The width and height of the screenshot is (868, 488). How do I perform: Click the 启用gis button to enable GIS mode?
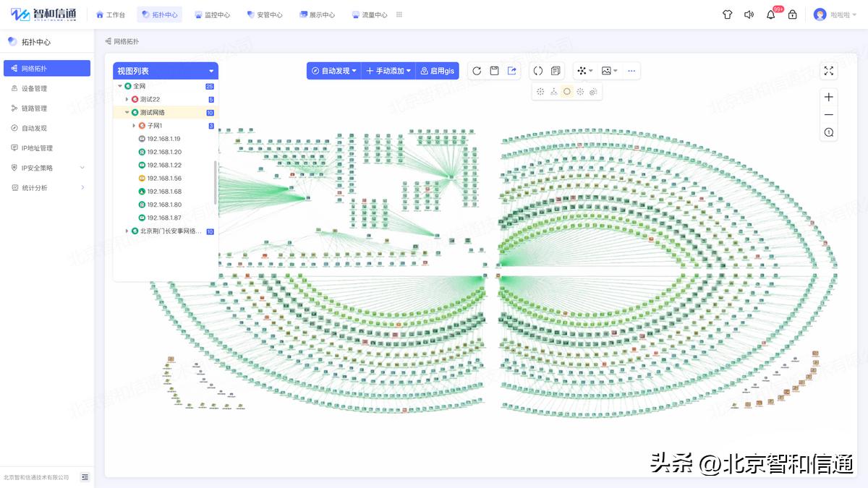[437, 70]
